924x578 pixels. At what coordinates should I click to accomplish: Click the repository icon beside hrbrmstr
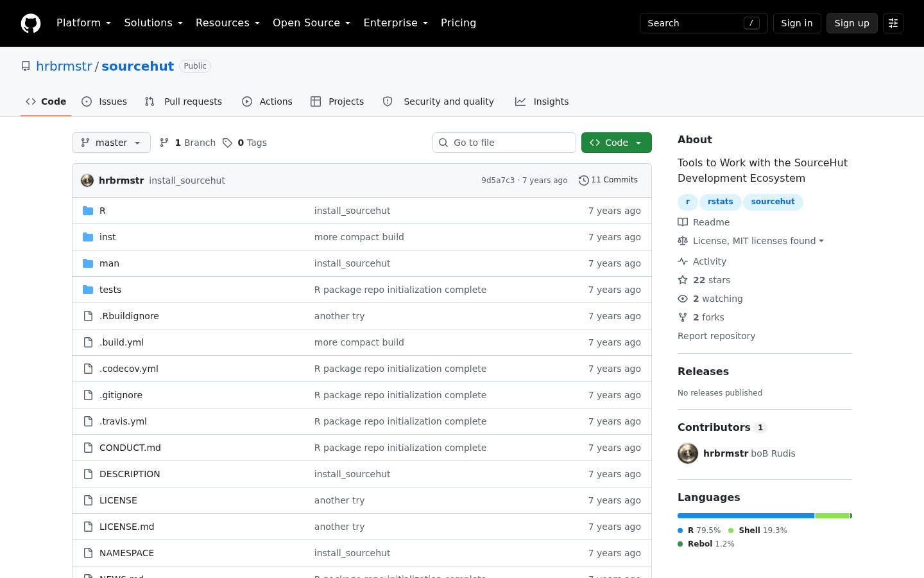coord(26,66)
